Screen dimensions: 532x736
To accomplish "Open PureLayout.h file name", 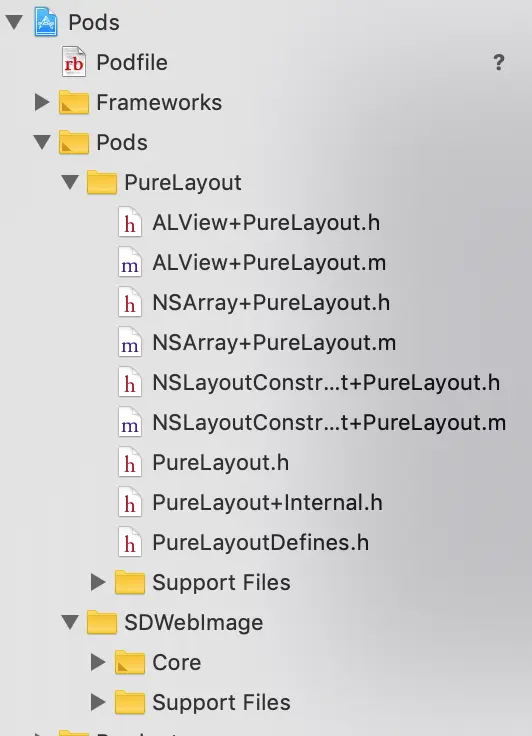I will [x=221, y=463].
